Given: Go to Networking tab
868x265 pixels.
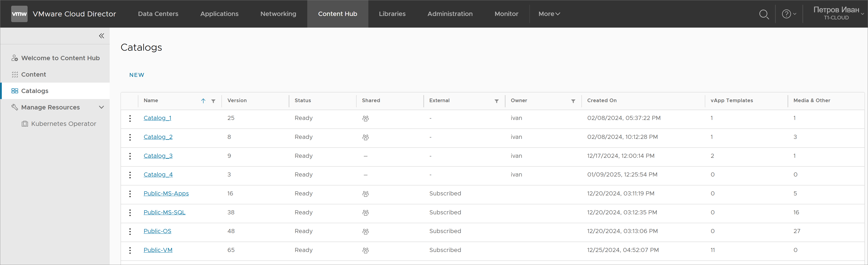Looking at the screenshot, I should pyautogui.click(x=278, y=14).
